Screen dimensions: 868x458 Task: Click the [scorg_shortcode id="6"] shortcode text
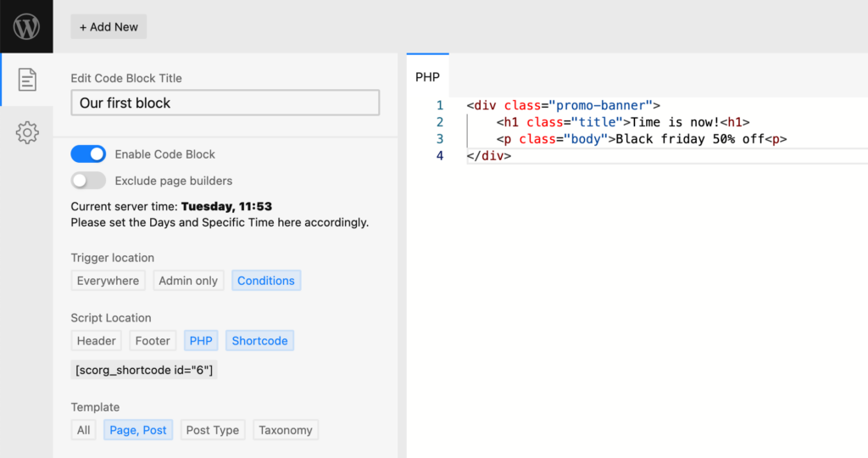point(144,370)
